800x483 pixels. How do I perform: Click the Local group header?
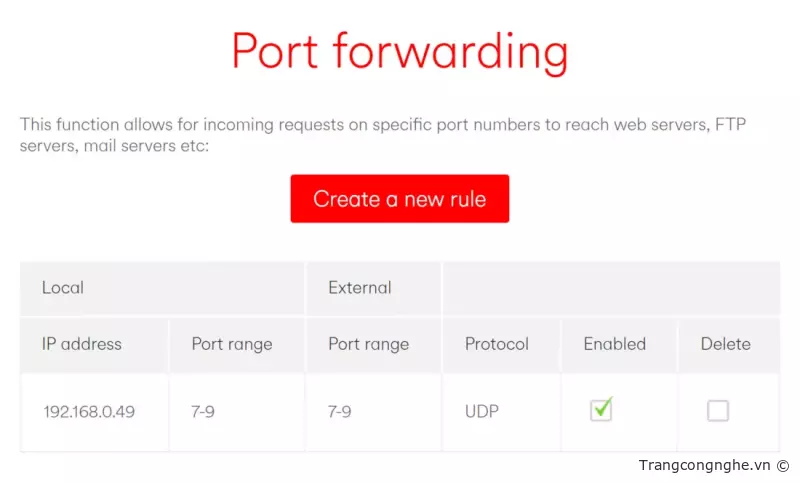coord(63,288)
